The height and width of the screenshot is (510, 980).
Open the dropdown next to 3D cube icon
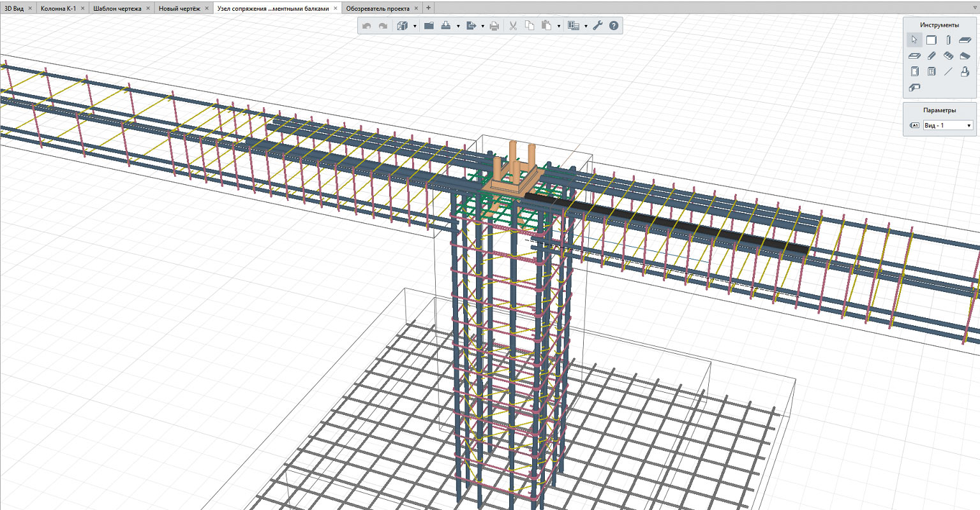coord(415,27)
